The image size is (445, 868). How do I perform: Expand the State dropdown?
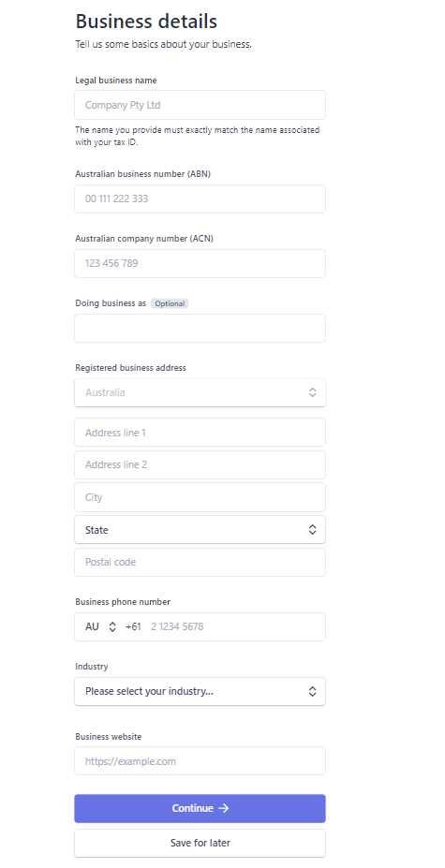[200, 530]
